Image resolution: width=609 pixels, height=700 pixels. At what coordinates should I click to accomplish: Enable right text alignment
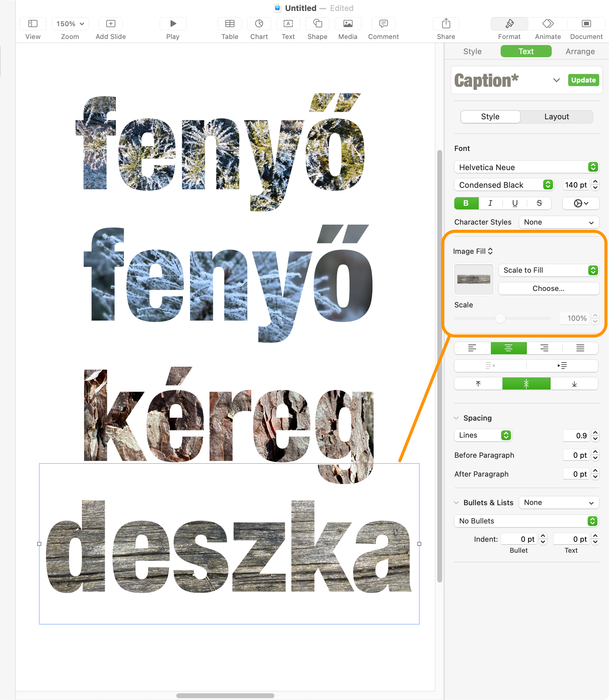[x=544, y=348]
